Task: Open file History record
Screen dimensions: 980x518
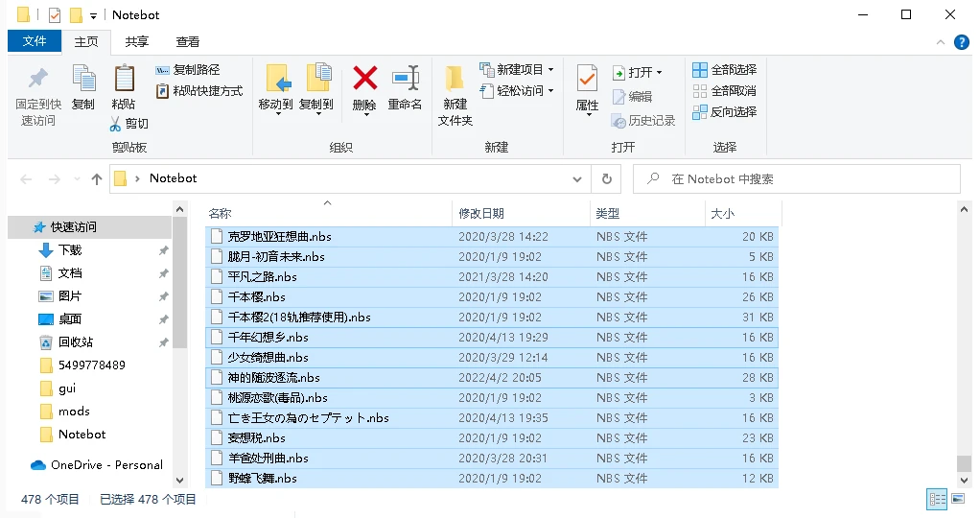Action: coord(643,120)
